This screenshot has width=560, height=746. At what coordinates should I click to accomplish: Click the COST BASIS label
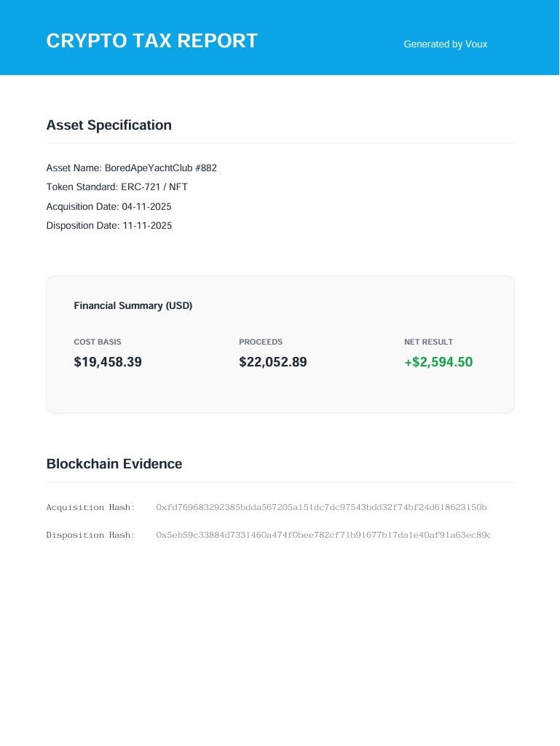pos(98,342)
